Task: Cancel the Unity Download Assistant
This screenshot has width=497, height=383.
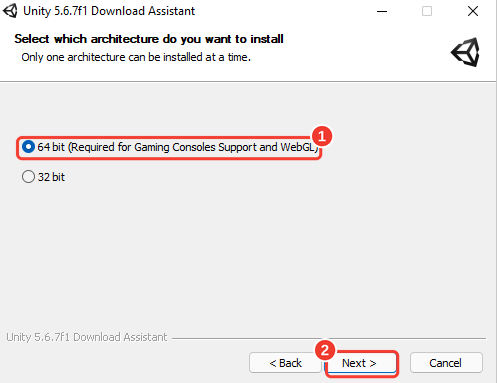Action: point(446,363)
